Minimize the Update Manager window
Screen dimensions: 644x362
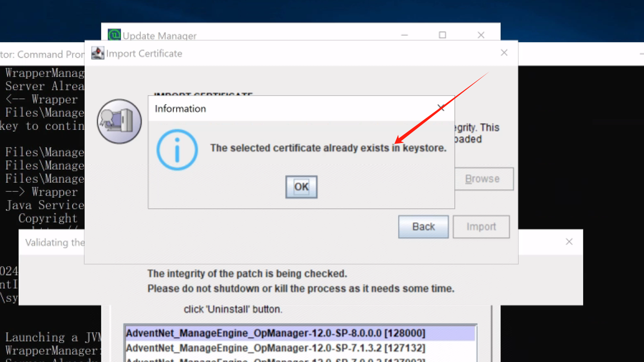coord(404,35)
